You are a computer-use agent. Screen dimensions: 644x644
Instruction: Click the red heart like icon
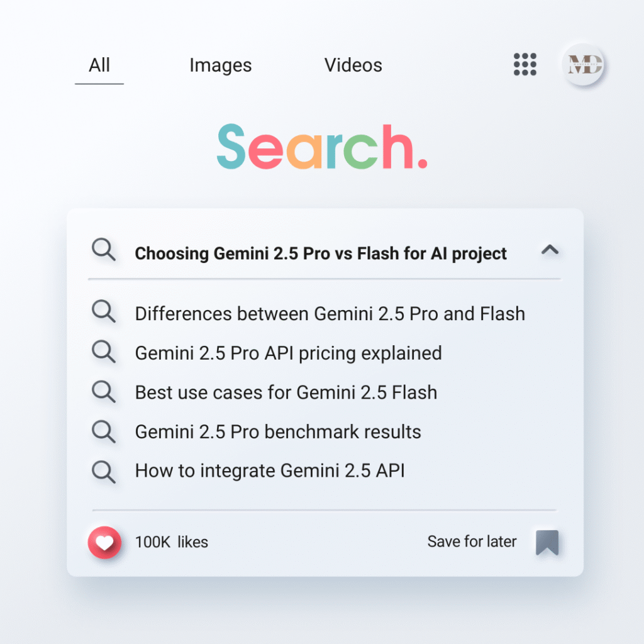[104, 542]
